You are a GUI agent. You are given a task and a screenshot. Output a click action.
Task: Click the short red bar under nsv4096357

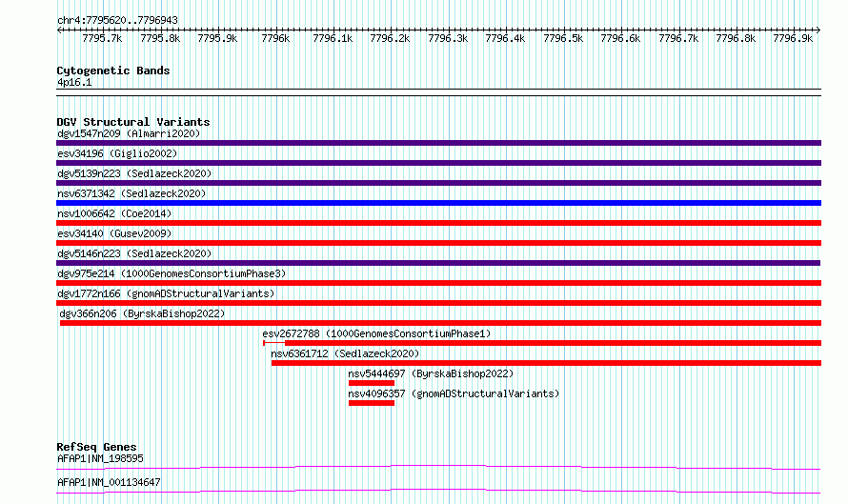pos(372,403)
